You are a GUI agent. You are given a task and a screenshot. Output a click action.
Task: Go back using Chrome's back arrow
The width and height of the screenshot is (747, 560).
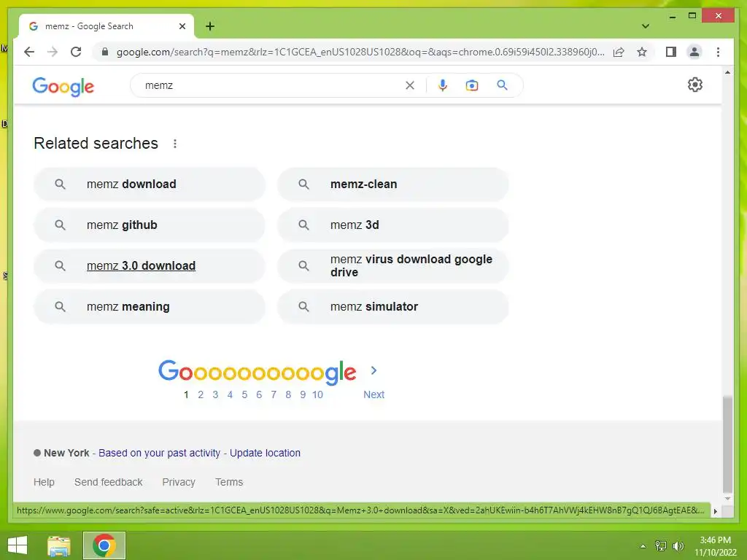[29, 52]
